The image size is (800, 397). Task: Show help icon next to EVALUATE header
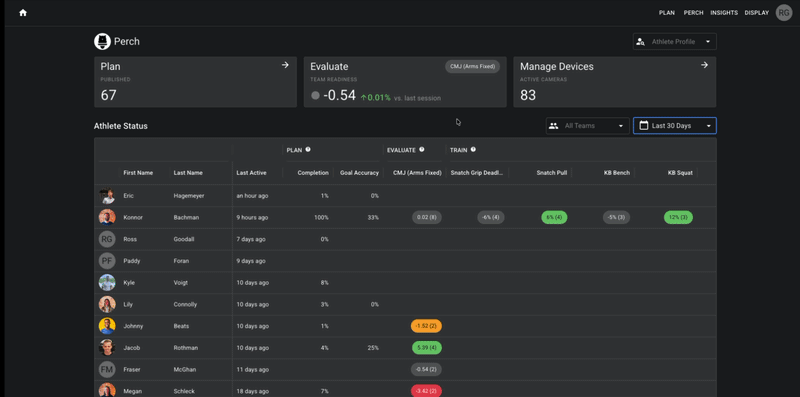422,150
